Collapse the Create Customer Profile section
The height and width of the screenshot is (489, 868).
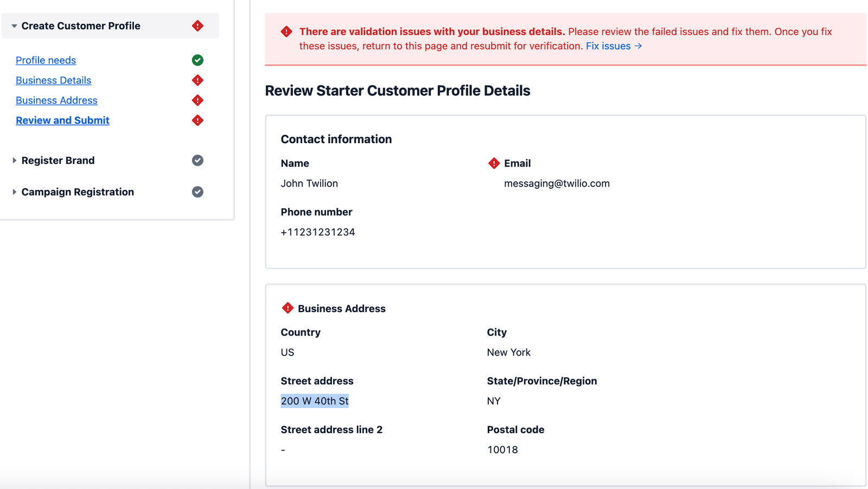(14, 26)
